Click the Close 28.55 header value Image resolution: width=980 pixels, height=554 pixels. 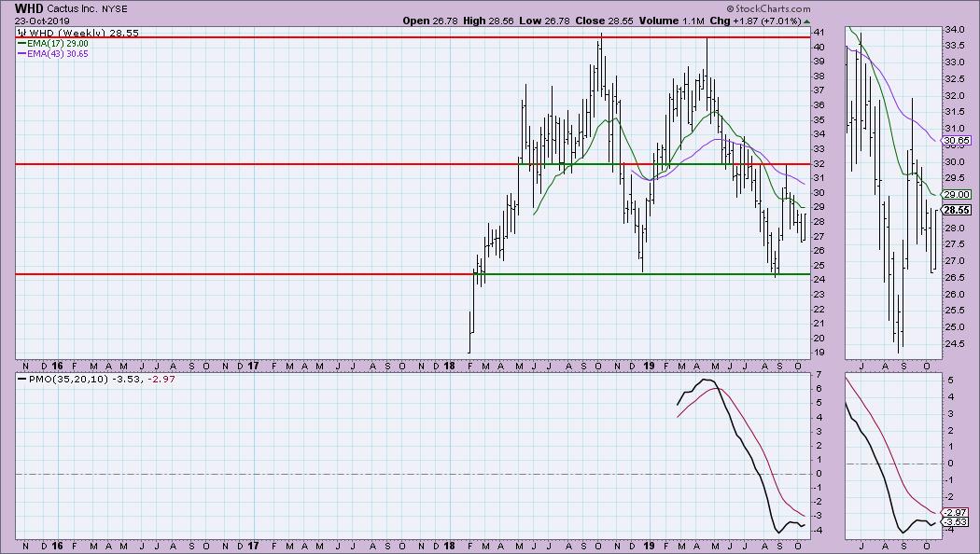(x=605, y=21)
